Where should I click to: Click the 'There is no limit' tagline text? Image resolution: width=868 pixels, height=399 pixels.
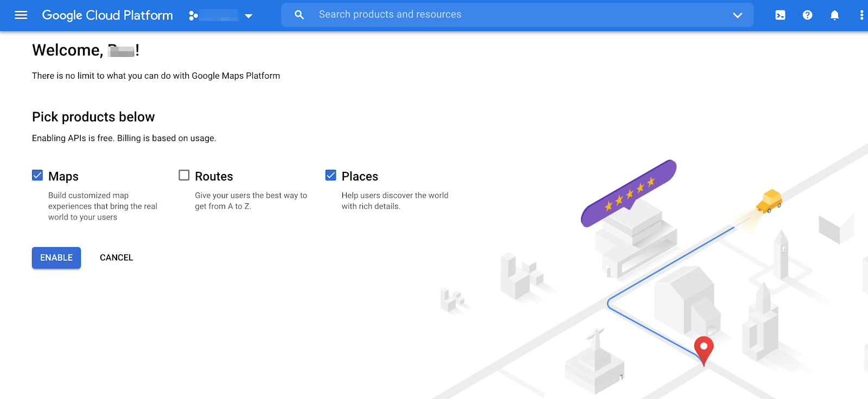156,76
